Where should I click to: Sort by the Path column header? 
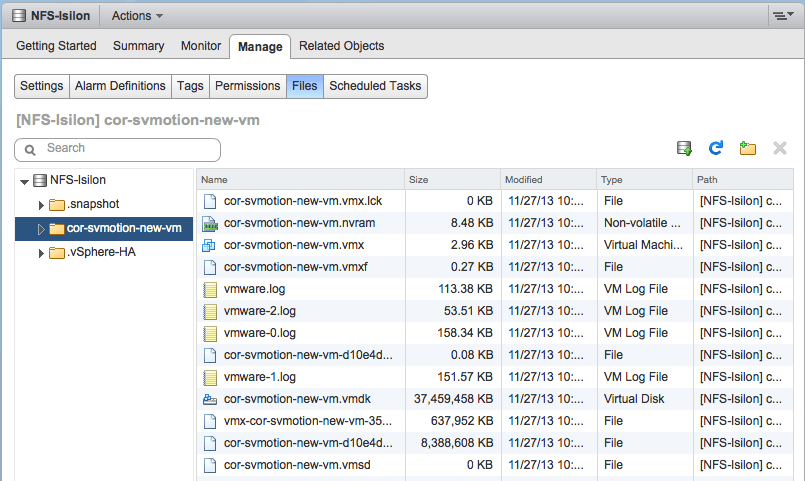pos(742,180)
